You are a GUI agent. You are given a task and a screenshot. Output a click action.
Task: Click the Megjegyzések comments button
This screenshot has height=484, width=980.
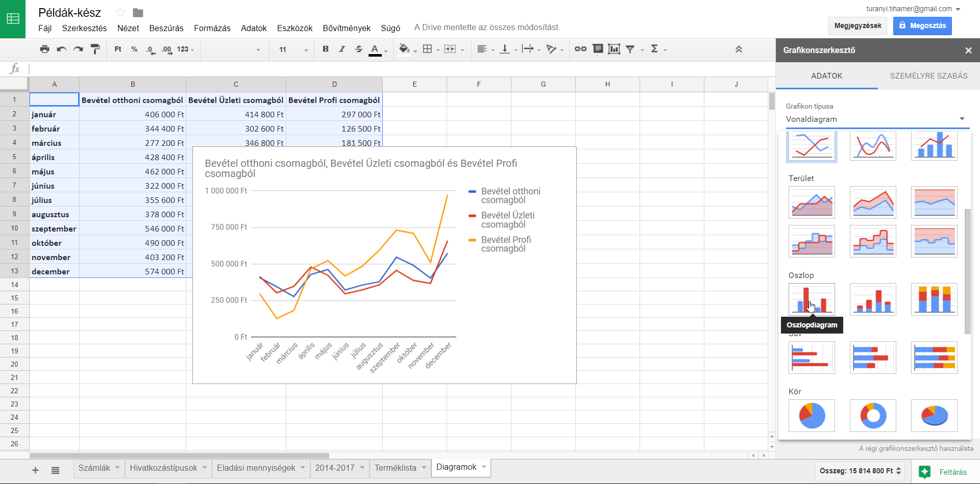(857, 26)
